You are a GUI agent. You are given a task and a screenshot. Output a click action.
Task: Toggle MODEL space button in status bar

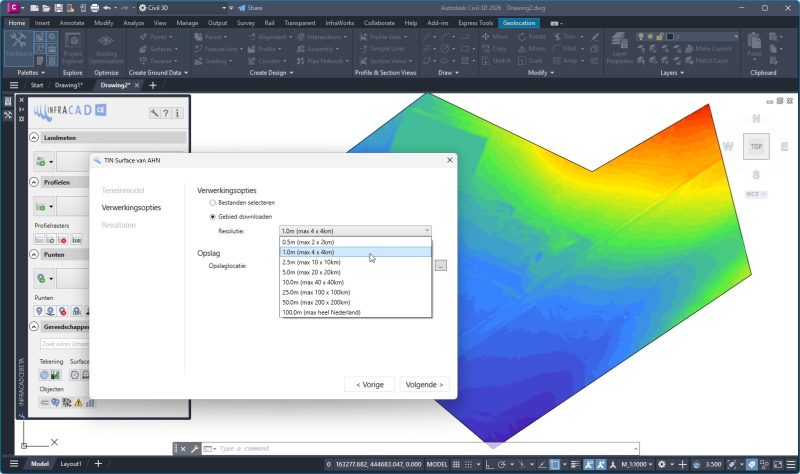[x=437, y=464]
